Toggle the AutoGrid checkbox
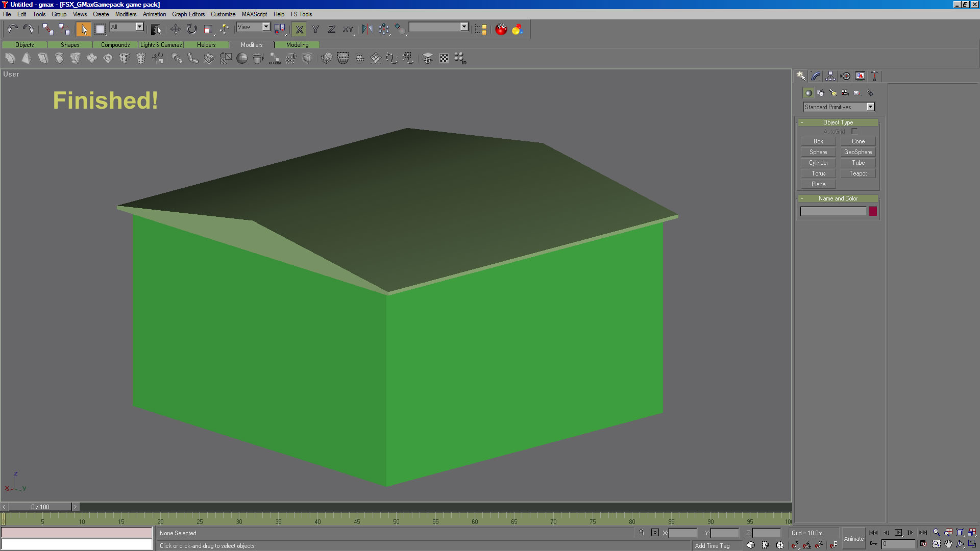Viewport: 980px width, 551px height. click(854, 132)
